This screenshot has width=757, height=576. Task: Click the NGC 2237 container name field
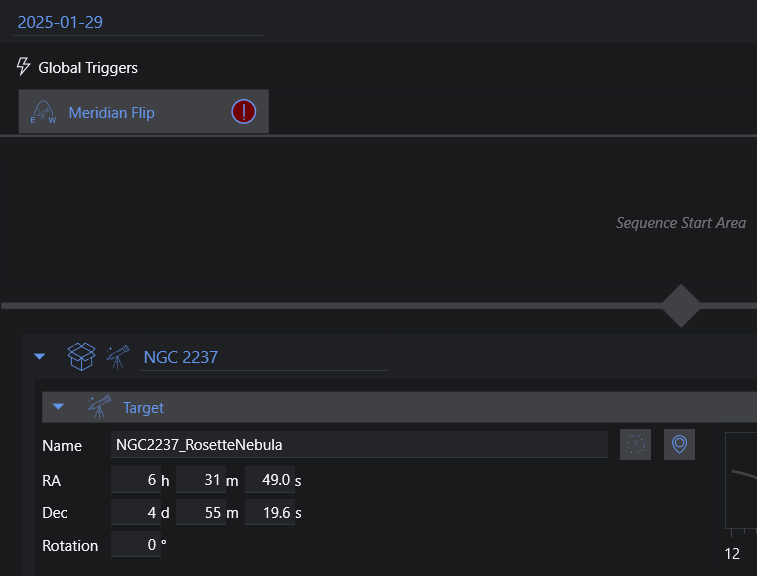point(264,357)
